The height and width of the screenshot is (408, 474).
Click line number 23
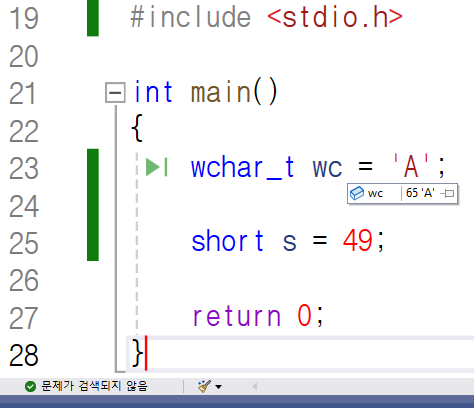(x=24, y=169)
